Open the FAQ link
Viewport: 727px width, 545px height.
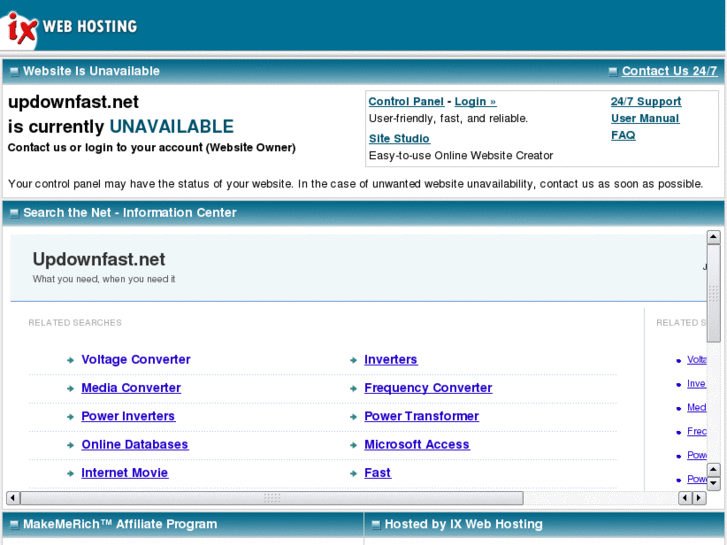[x=623, y=135]
